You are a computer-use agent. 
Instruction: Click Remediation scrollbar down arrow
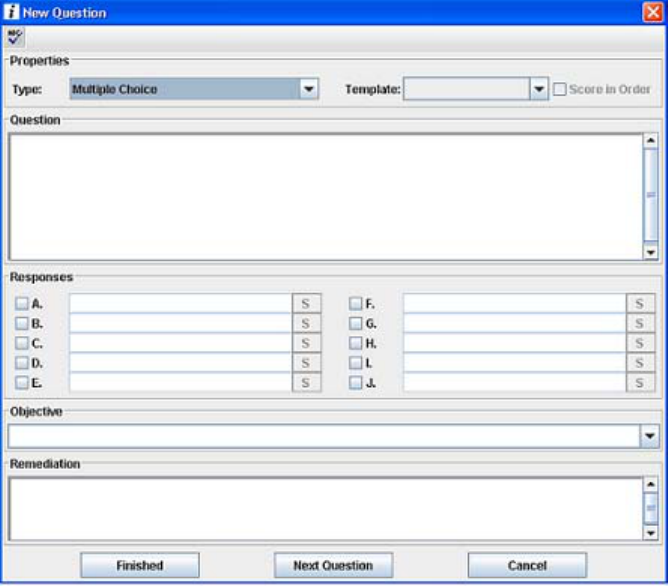tap(651, 533)
